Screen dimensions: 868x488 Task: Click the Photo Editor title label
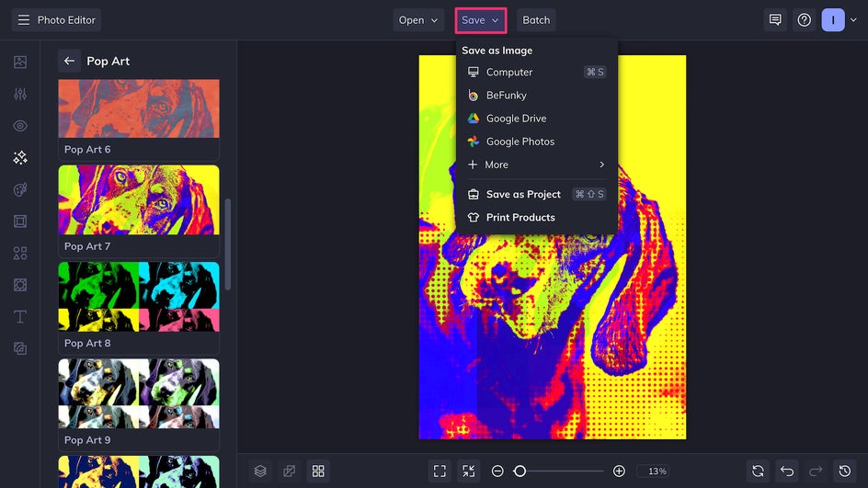[66, 20]
